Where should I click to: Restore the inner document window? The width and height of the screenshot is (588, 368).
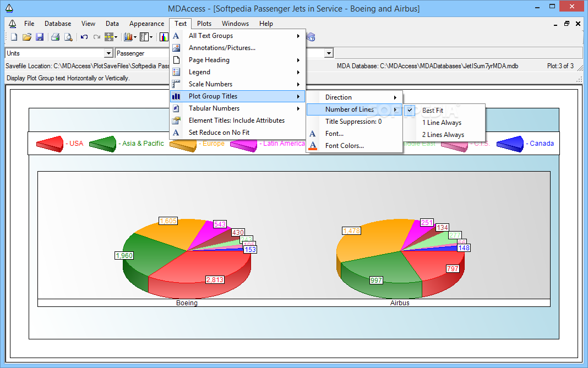[x=567, y=24]
